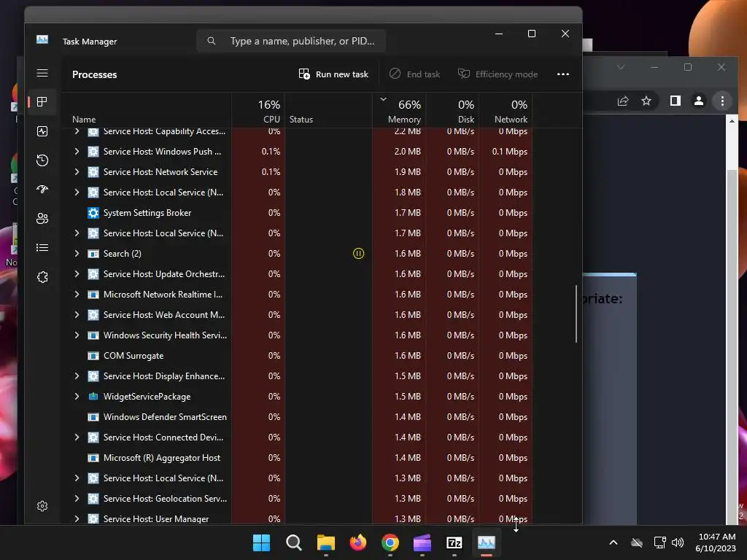The height and width of the screenshot is (560, 747).
Task: Open Task Manager Settings gear
Action: (x=42, y=506)
